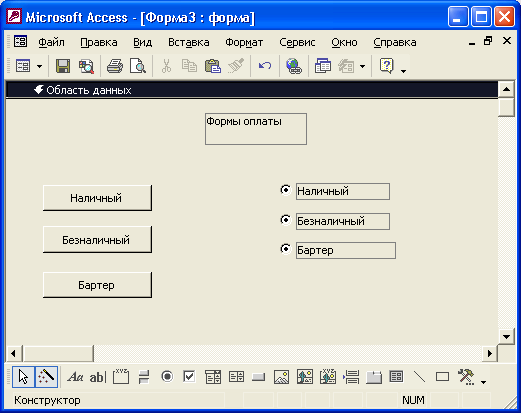Click the Бартер command button
The height and width of the screenshot is (413, 521).
[97, 285]
